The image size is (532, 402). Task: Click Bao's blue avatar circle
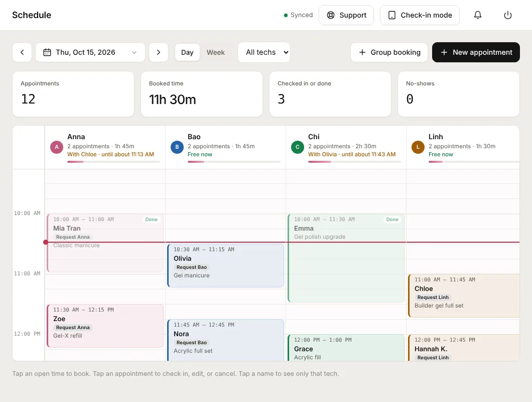pos(177,147)
